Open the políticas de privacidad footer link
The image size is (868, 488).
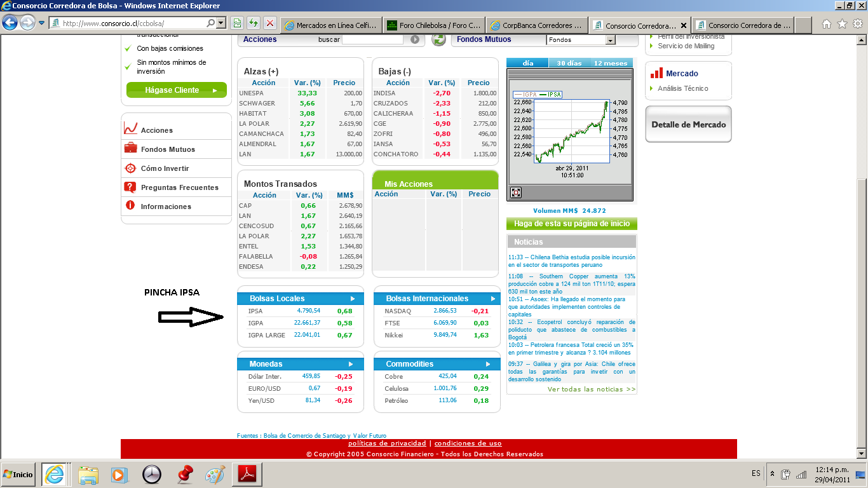(x=387, y=444)
